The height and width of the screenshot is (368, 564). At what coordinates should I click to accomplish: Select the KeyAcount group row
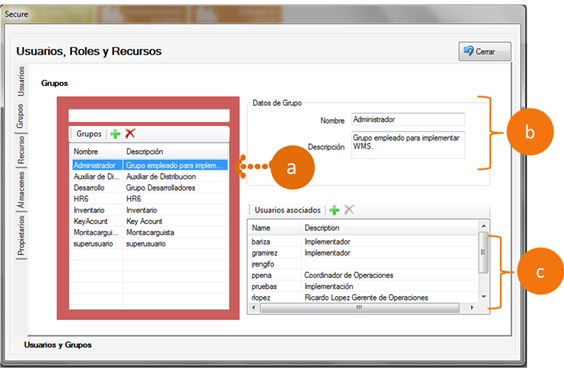point(150,221)
